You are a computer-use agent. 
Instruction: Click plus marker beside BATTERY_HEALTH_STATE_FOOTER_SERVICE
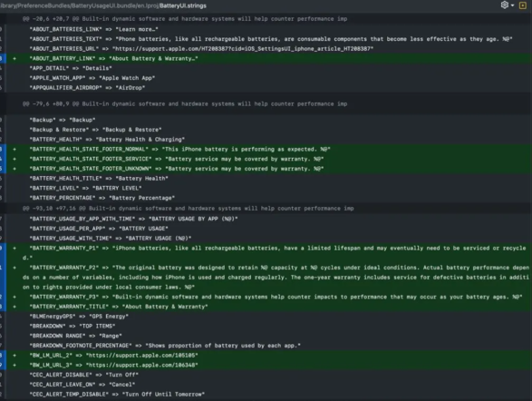(15, 159)
